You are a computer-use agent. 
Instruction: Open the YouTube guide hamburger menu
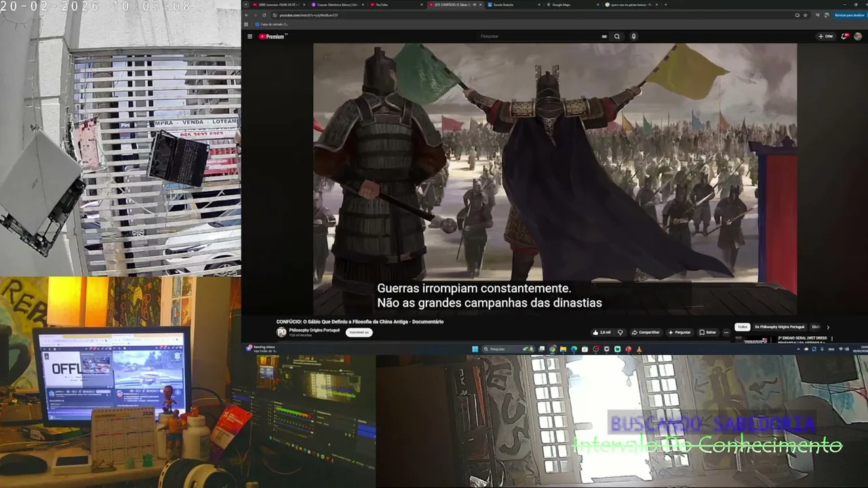250,37
